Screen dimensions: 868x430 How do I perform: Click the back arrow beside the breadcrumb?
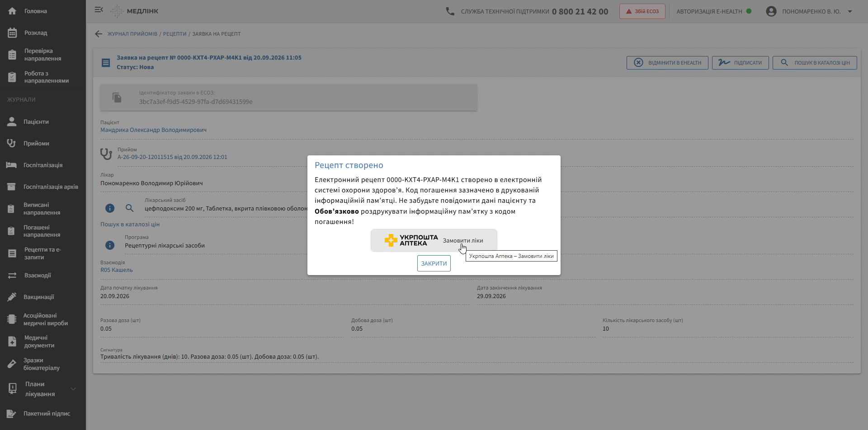(99, 34)
